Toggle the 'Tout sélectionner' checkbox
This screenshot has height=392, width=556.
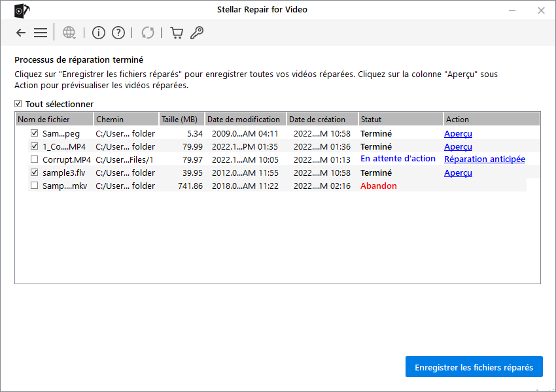18,104
